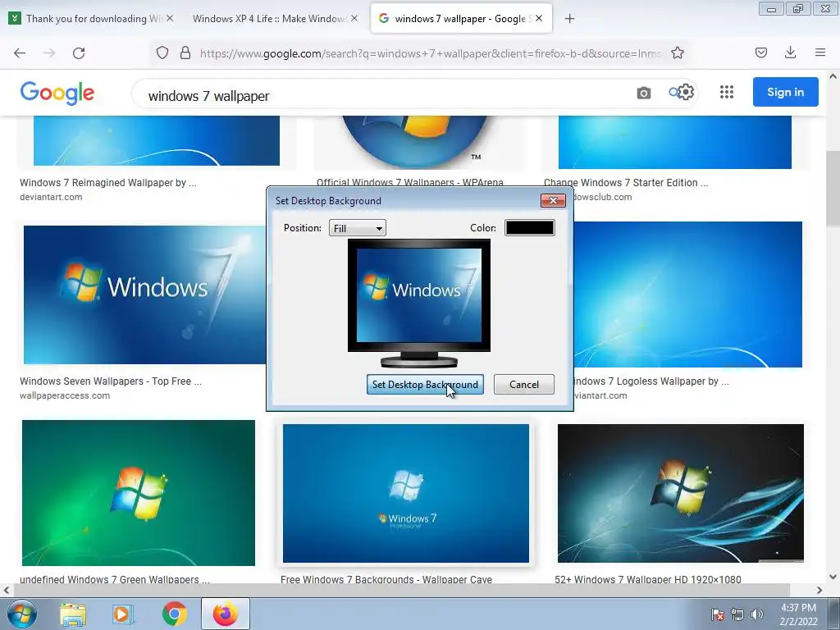Open the dark teal swirl Windows 7 thumbnail

point(680,493)
